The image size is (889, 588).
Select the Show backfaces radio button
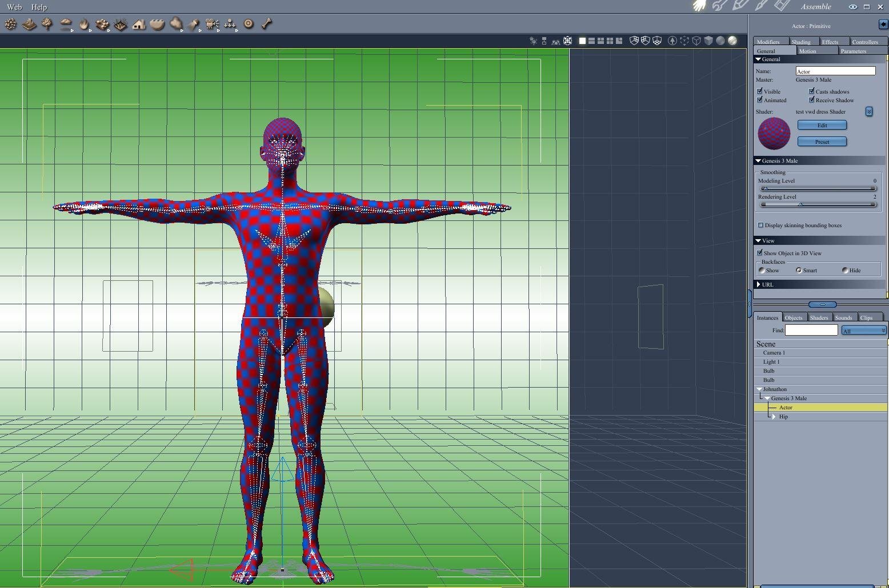point(762,270)
